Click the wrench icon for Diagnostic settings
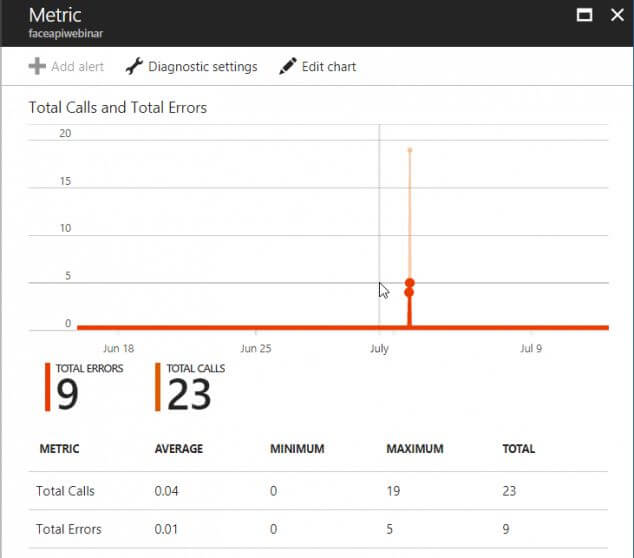634x558 pixels. (134, 67)
